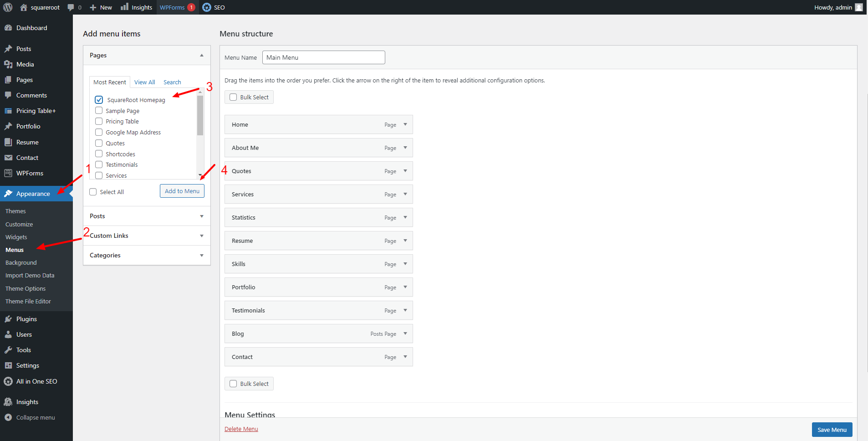Screen dimensions: 868x441
Task: Click the Plugins plug icon in sidebar
Action: pos(8,319)
